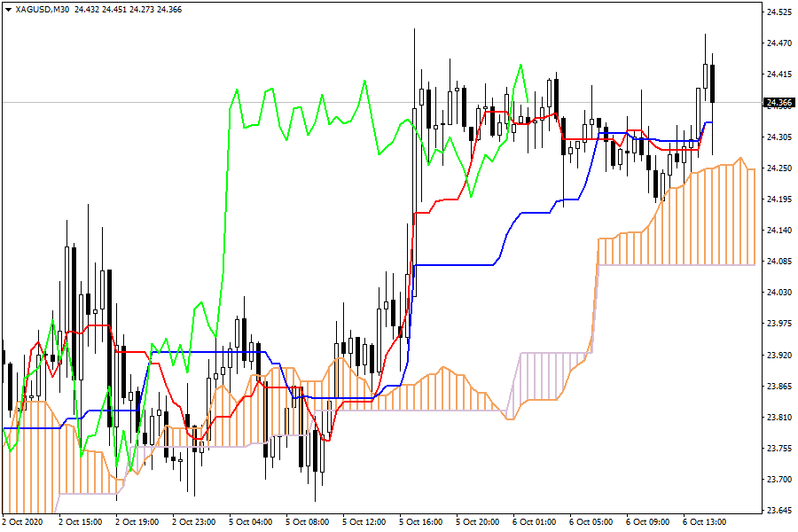Select the 6 Oct 13:00 time label
798x532 pixels.
[x=705, y=521]
